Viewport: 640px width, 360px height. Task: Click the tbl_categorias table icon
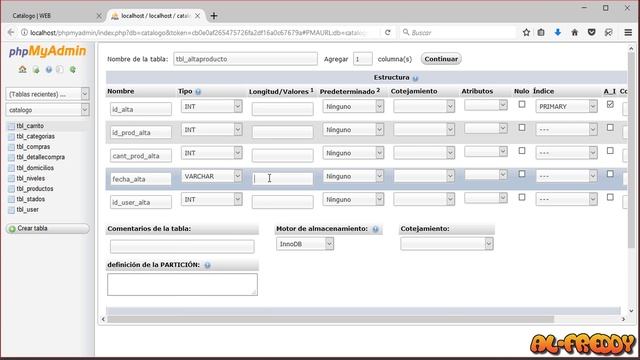click(11, 137)
